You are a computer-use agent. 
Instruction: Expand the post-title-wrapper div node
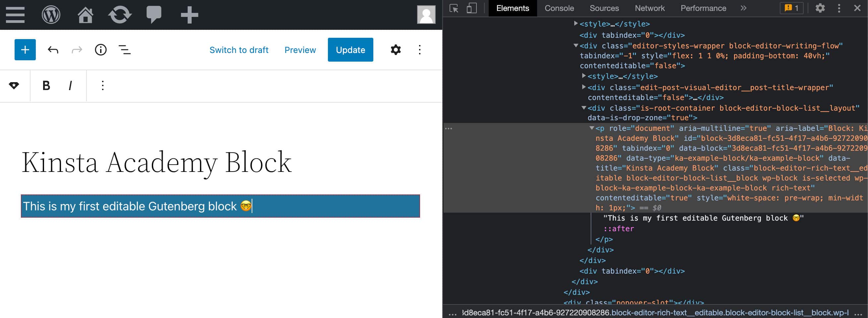[x=584, y=87]
